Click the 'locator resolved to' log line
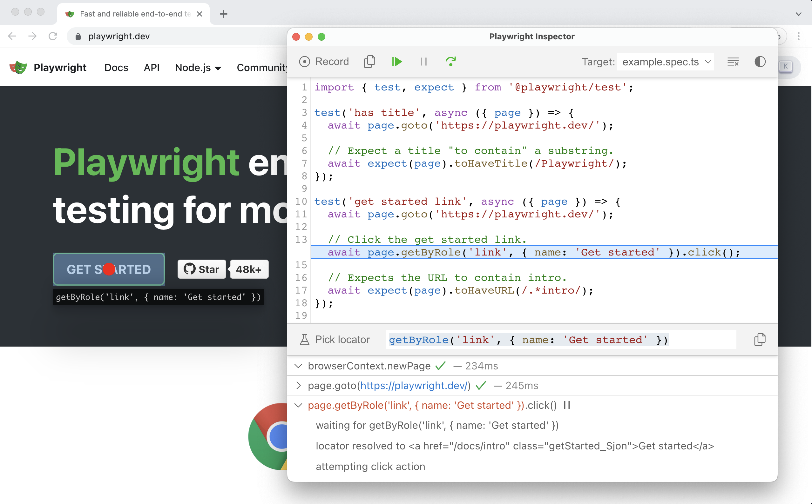Image resolution: width=812 pixels, height=504 pixels. 515,446
